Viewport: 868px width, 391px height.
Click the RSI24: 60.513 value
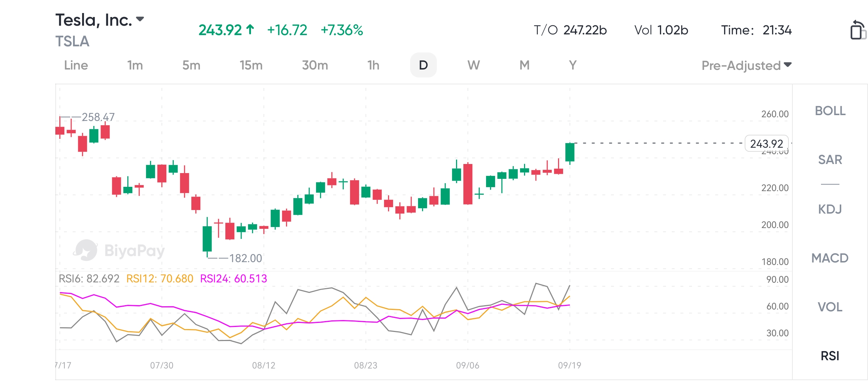(234, 278)
